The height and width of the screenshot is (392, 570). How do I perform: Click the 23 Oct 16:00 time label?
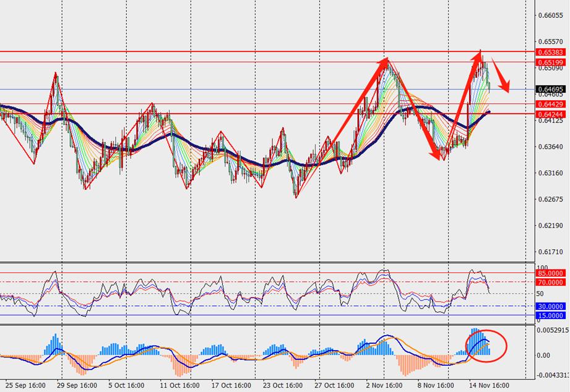pyautogui.click(x=283, y=385)
